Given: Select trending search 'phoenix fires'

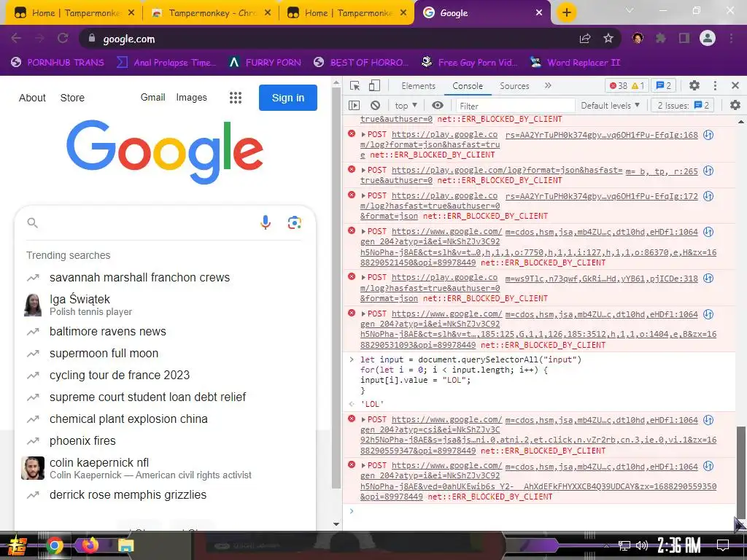Looking at the screenshot, I should coord(82,441).
